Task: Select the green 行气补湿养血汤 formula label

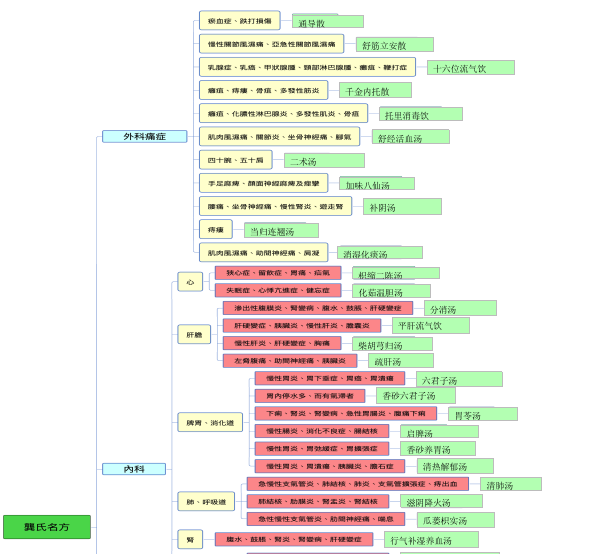Action: tap(431, 540)
